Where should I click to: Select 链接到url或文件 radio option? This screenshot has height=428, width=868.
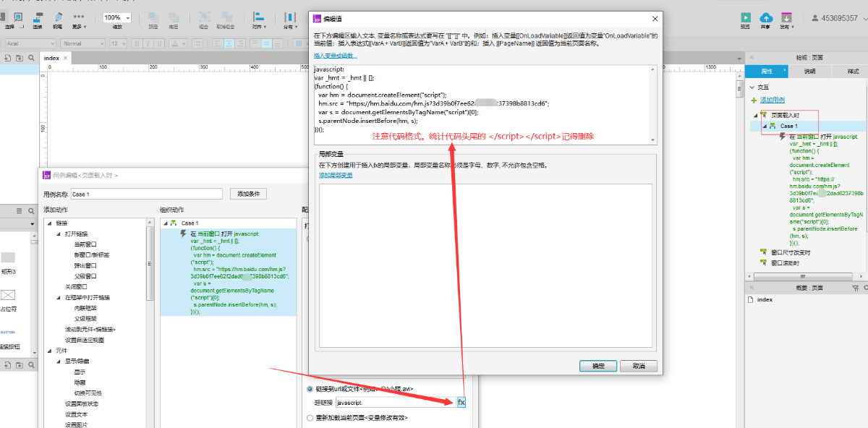click(310, 388)
